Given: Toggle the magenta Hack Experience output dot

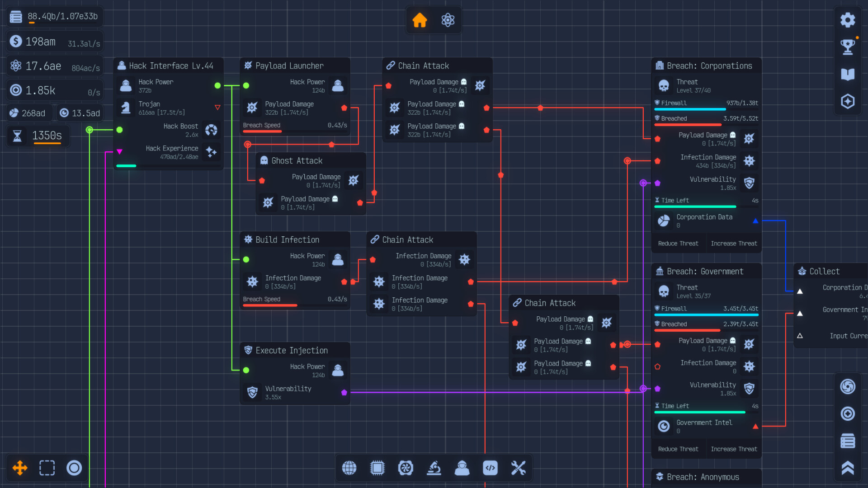Looking at the screenshot, I should click(119, 152).
